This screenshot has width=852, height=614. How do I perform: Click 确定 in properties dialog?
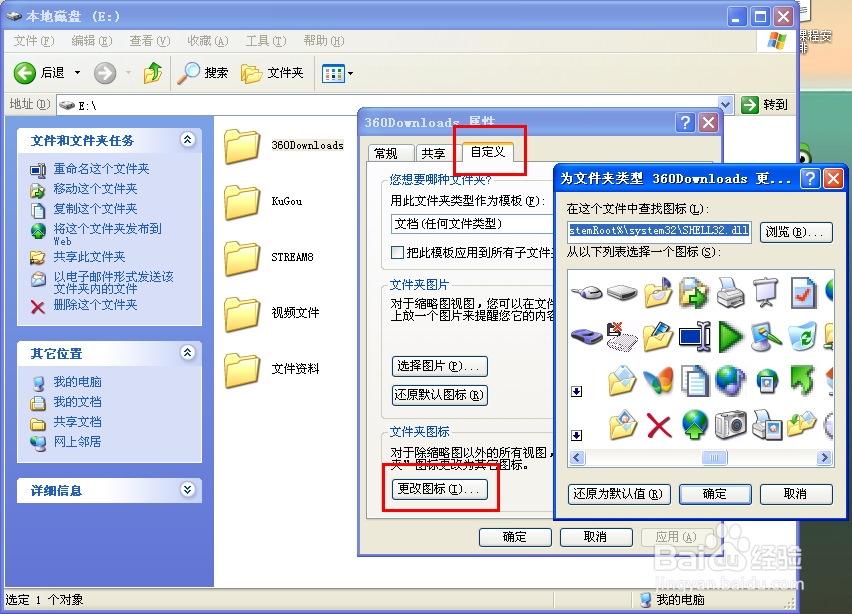point(515,537)
